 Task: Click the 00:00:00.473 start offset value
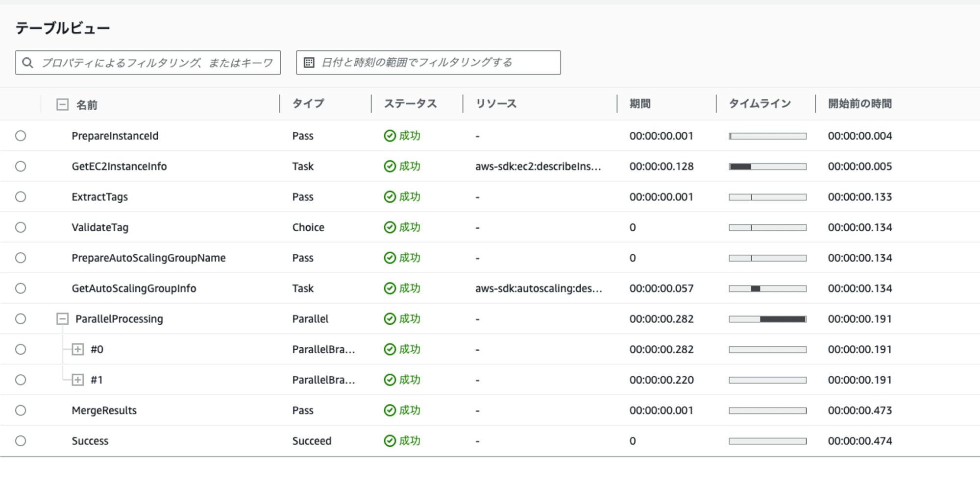860,410
